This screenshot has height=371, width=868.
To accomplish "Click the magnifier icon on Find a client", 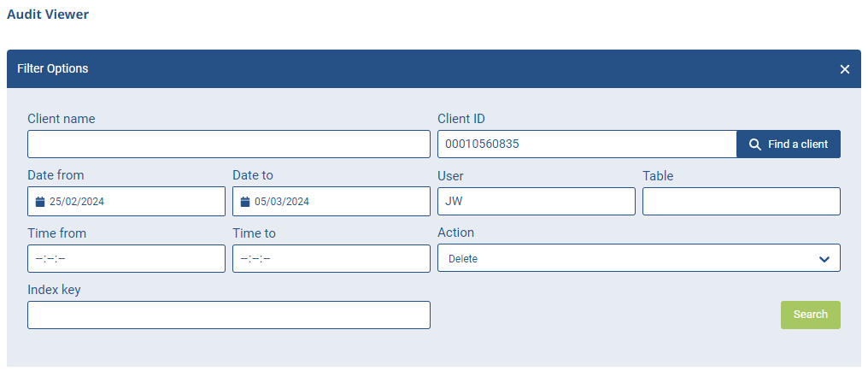I will 754,144.
